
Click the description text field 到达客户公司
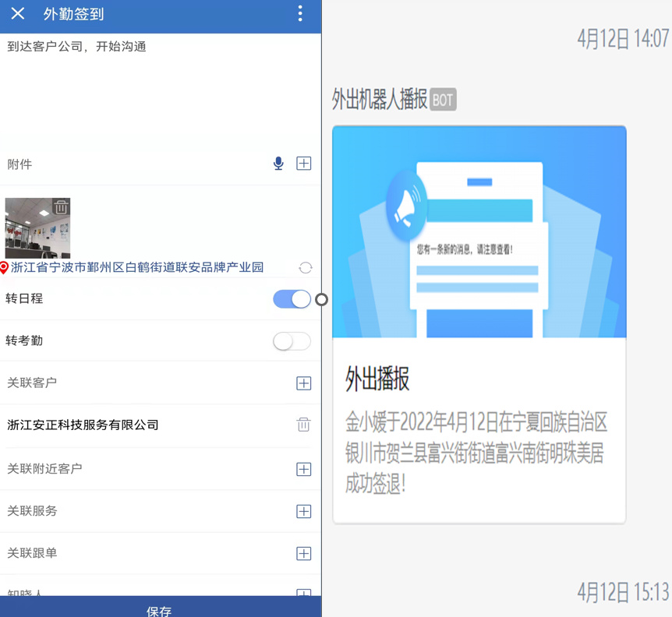(160, 86)
